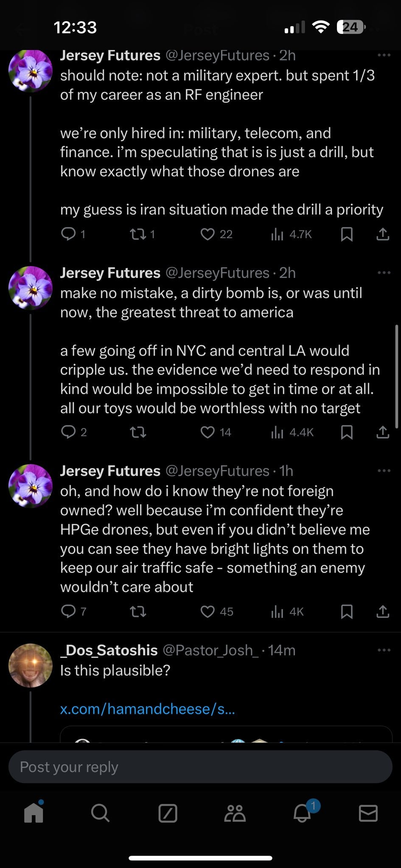The height and width of the screenshot is (868, 401).
Task: Open the Notifications bell
Action: [x=302, y=813]
